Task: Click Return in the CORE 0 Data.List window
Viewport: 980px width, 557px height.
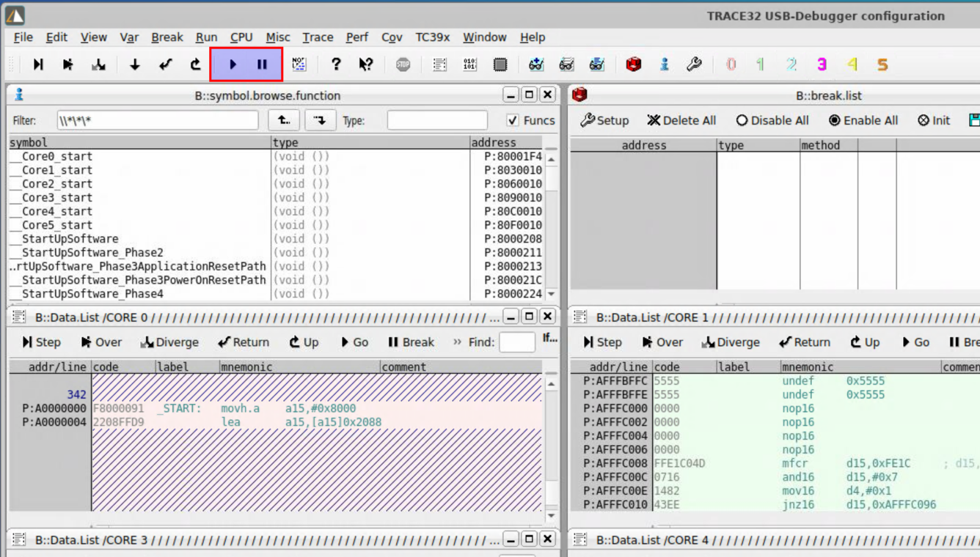Action: [x=244, y=342]
